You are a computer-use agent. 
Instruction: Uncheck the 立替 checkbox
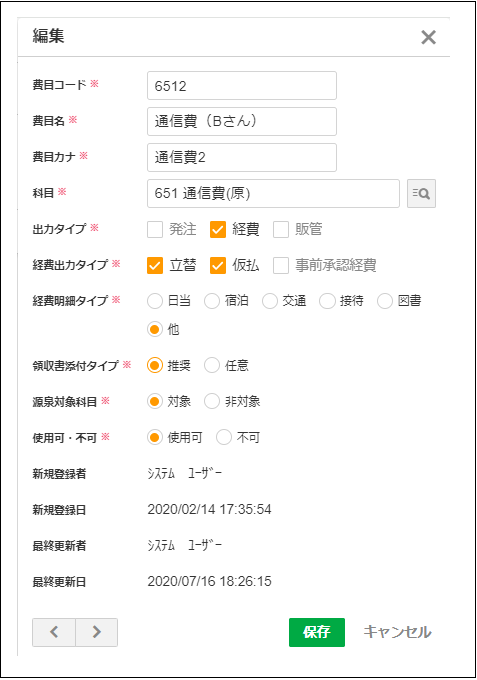[155, 265]
